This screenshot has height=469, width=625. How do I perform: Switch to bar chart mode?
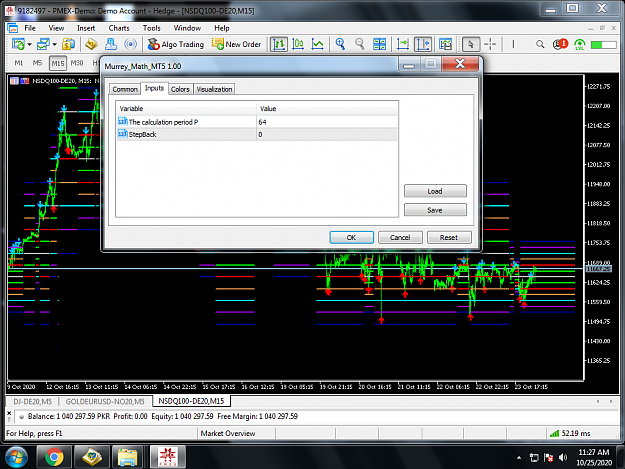point(279,44)
